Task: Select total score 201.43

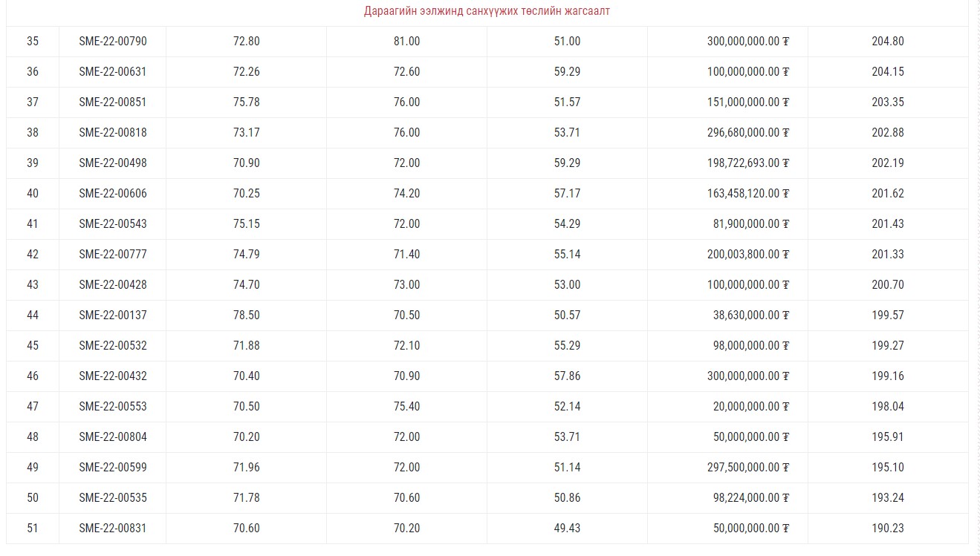Action: 887,224
